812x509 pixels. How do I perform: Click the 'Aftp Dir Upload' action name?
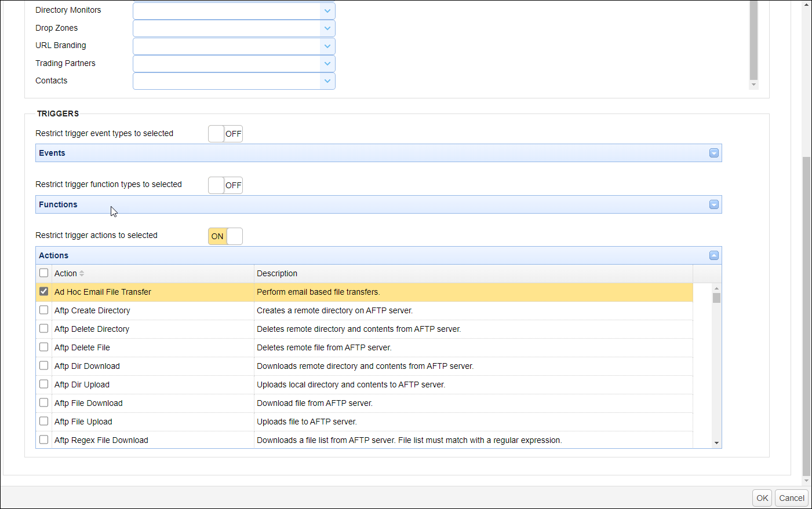click(x=82, y=385)
